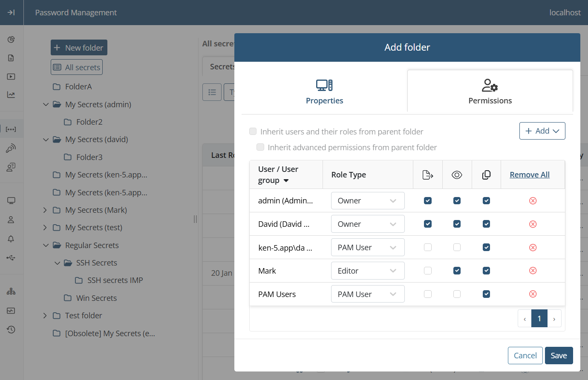This screenshot has width=588, height=380.
Task: Click the All secrets button
Action: click(x=77, y=67)
